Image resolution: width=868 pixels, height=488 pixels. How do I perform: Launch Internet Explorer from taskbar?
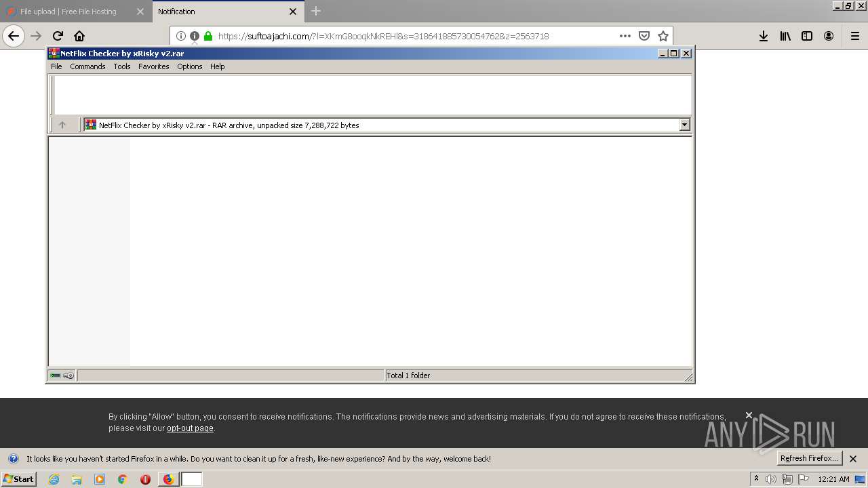coord(54,479)
